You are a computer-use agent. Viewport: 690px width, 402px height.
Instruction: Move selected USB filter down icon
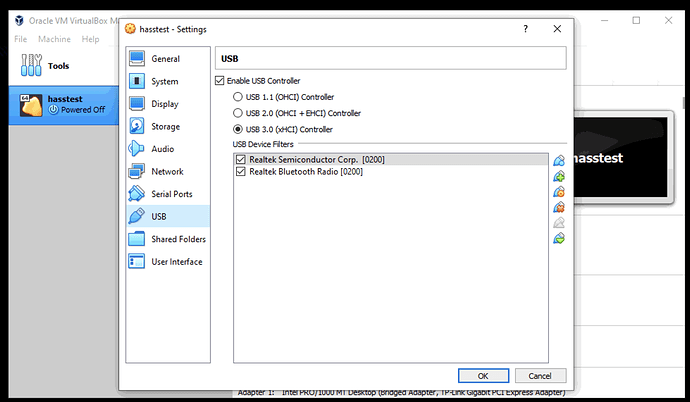coord(559,238)
